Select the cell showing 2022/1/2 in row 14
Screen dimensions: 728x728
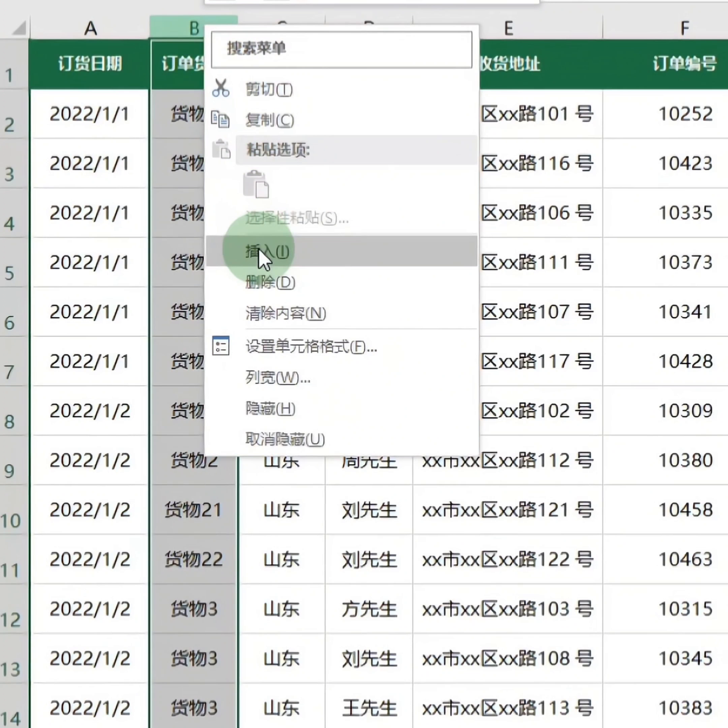90,708
